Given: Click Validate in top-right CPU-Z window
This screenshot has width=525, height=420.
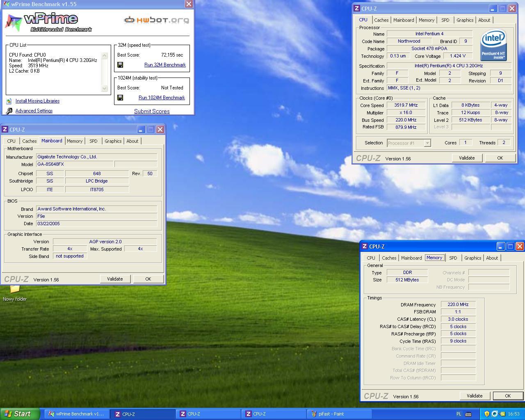Looking at the screenshot, I should [x=467, y=158].
